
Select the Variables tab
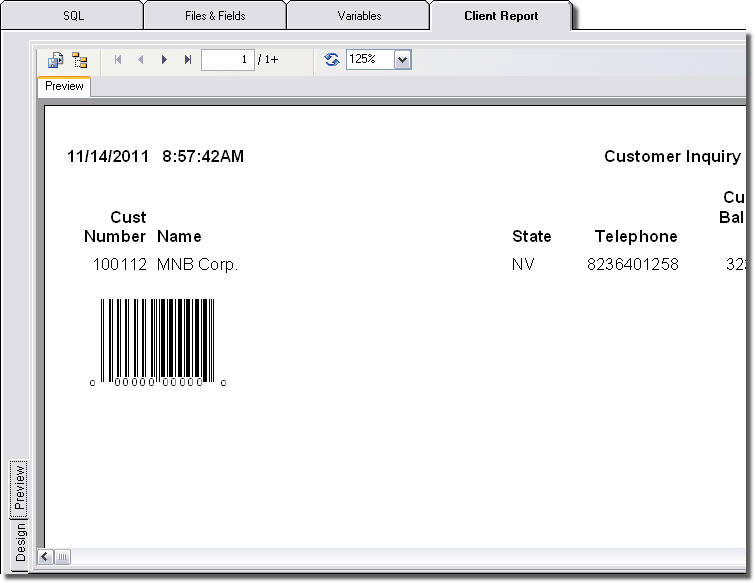coord(359,16)
